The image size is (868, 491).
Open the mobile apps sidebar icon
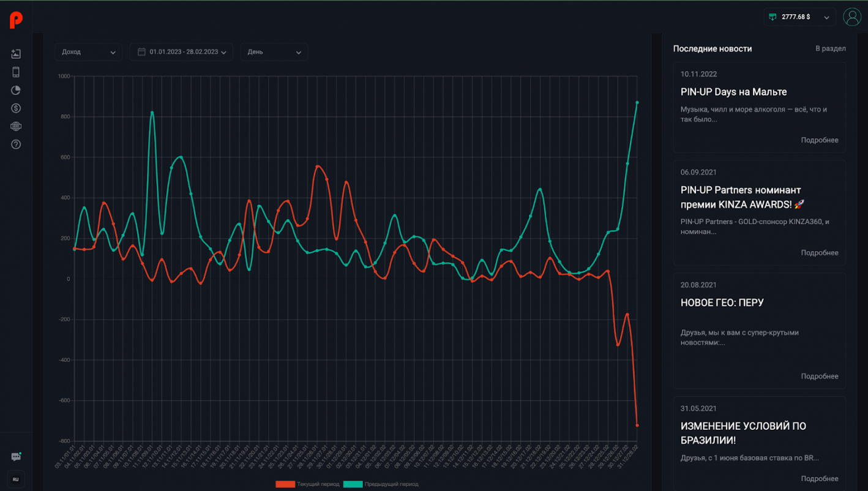point(16,72)
